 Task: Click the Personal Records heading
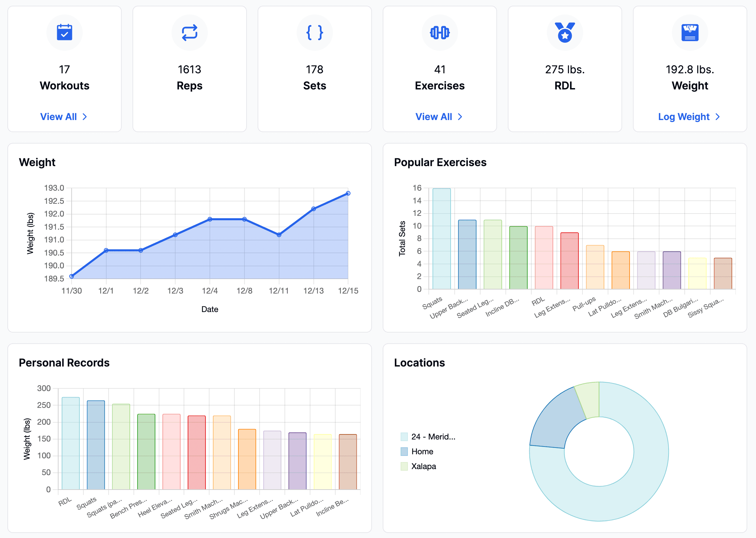(x=64, y=363)
